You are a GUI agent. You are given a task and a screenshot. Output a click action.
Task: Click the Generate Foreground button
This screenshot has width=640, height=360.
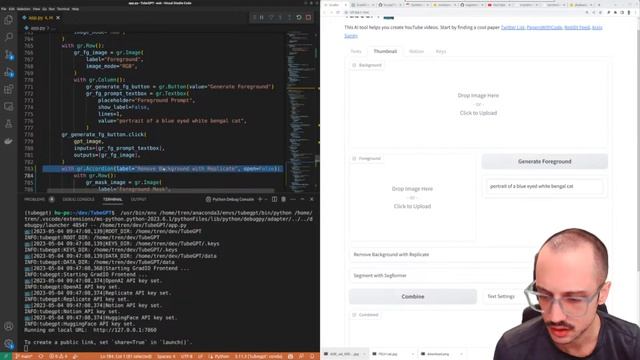point(544,162)
